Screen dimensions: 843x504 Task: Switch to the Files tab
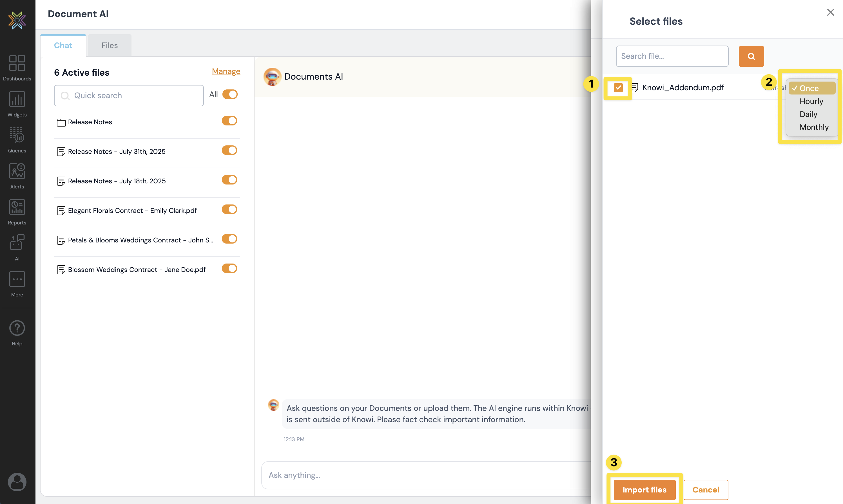click(110, 46)
